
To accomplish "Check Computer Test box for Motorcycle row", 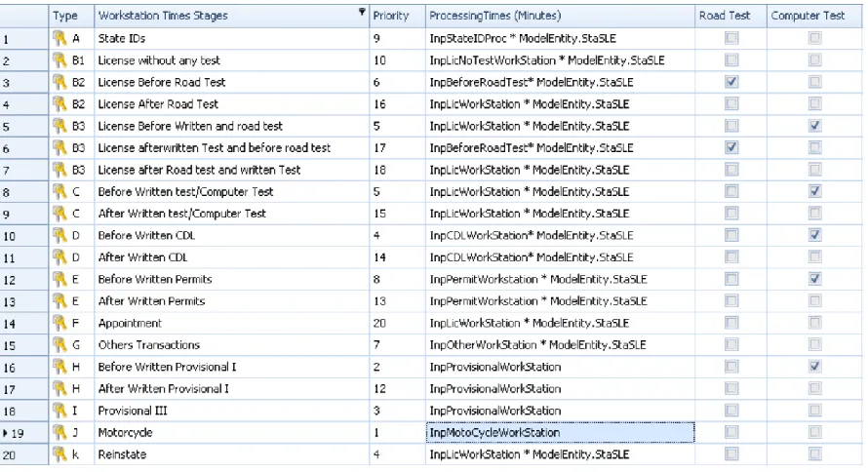I will [x=815, y=432].
